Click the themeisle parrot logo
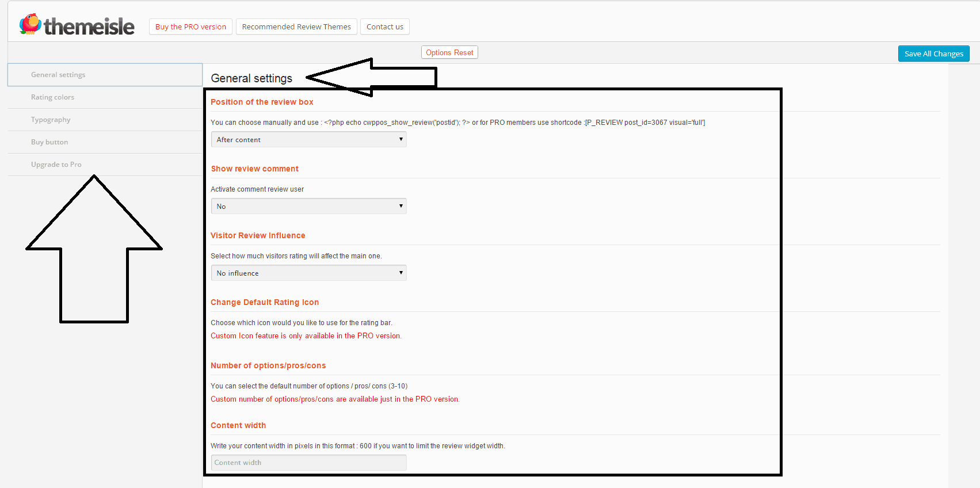The width and height of the screenshot is (980, 488). click(30, 24)
